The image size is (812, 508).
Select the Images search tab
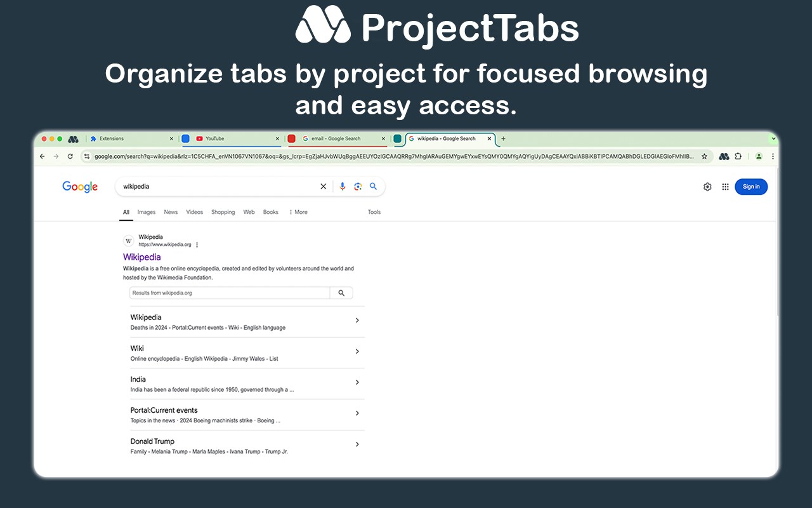click(x=147, y=212)
